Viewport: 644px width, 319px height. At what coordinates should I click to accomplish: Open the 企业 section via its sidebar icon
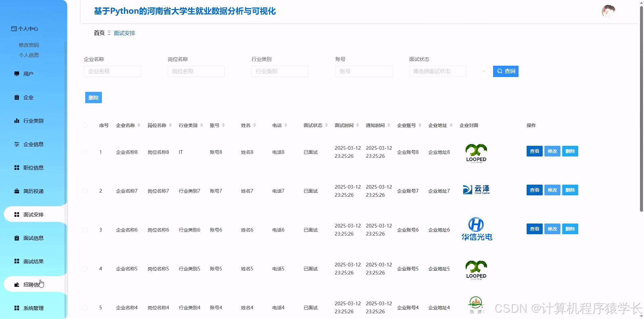(x=17, y=97)
